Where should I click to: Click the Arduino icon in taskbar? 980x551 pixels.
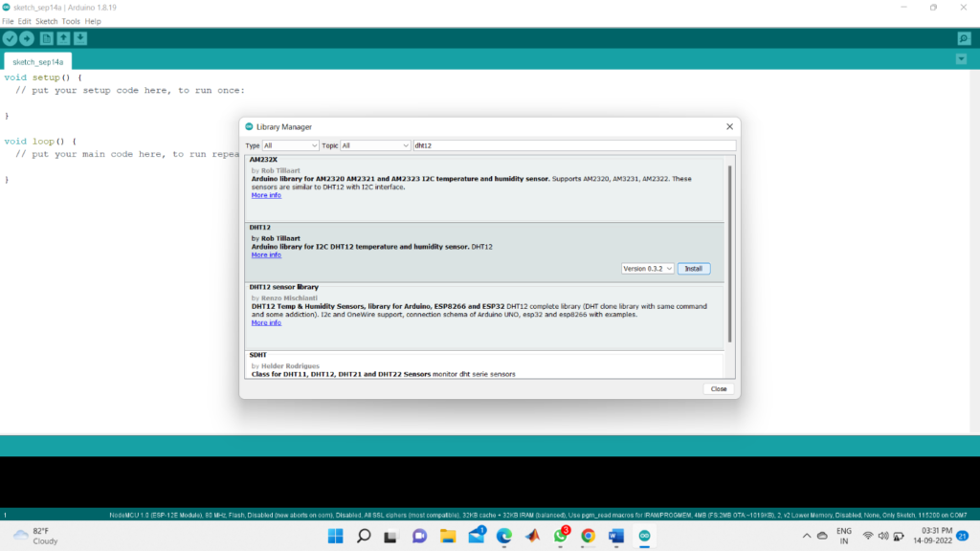pyautogui.click(x=644, y=536)
